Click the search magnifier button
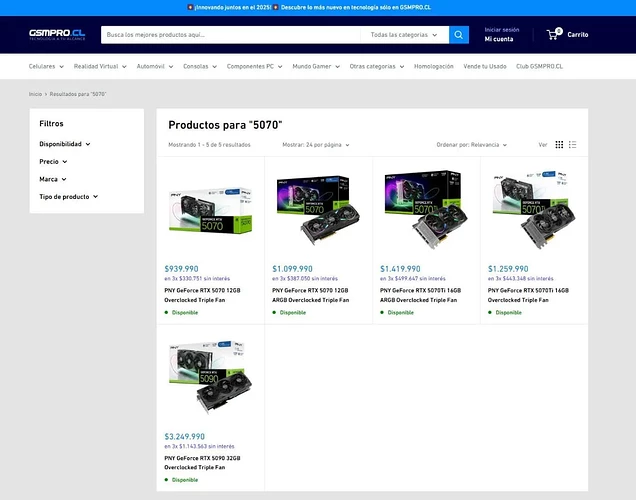The width and height of the screenshot is (636, 500). pyautogui.click(x=459, y=35)
